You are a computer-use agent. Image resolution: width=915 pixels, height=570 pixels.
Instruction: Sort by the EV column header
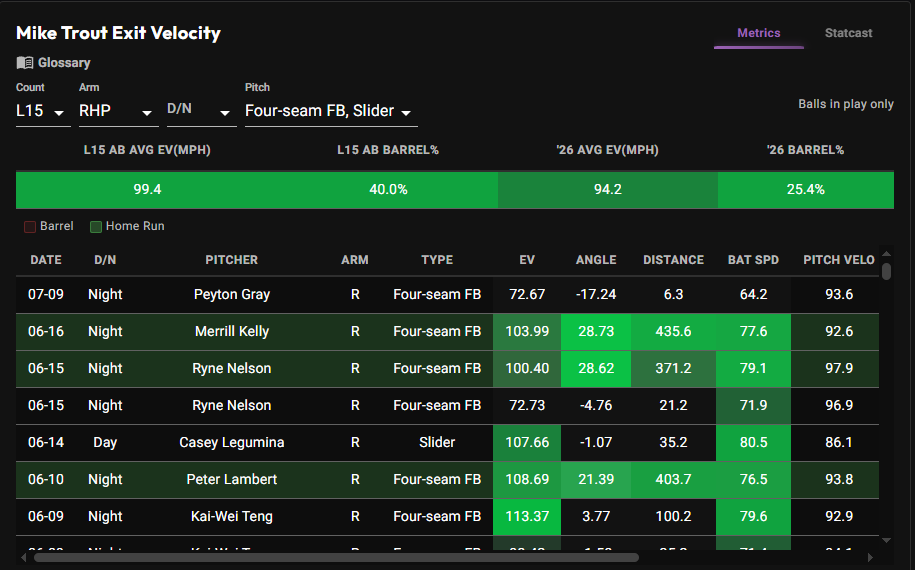click(527, 260)
